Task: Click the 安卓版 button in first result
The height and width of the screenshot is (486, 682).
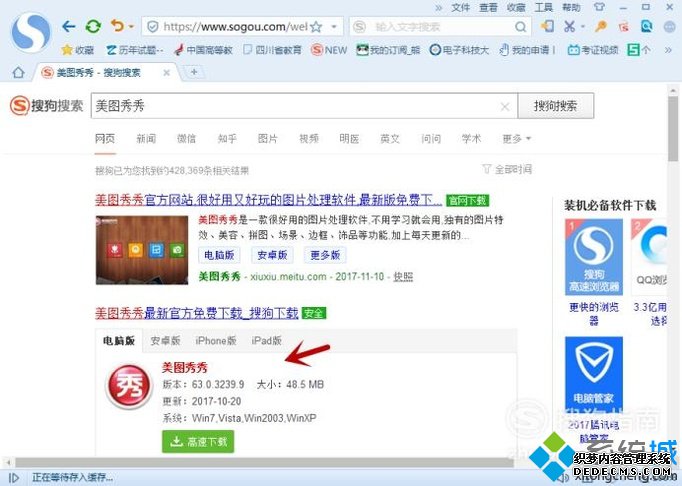Action: 272,255
